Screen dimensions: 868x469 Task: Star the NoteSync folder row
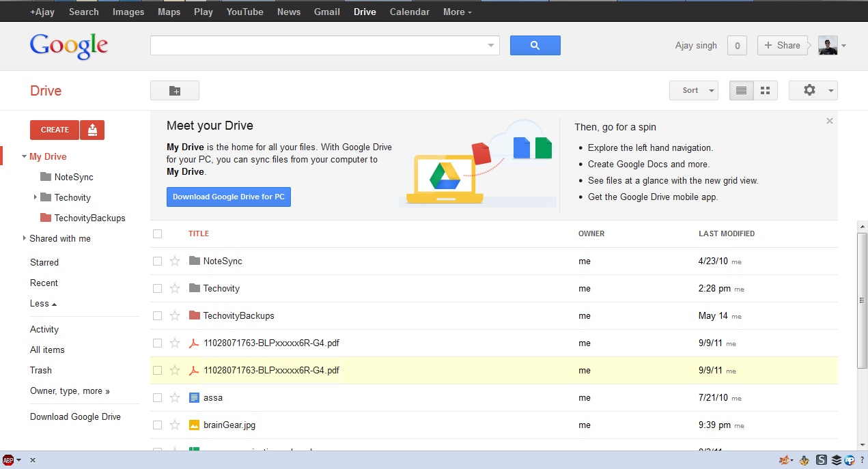pyautogui.click(x=175, y=261)
